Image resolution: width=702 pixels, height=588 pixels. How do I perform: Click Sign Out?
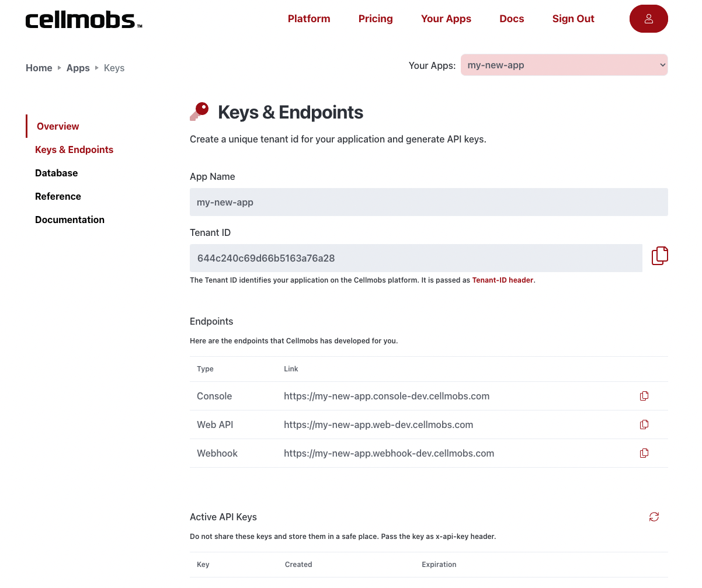coord(574,19)
